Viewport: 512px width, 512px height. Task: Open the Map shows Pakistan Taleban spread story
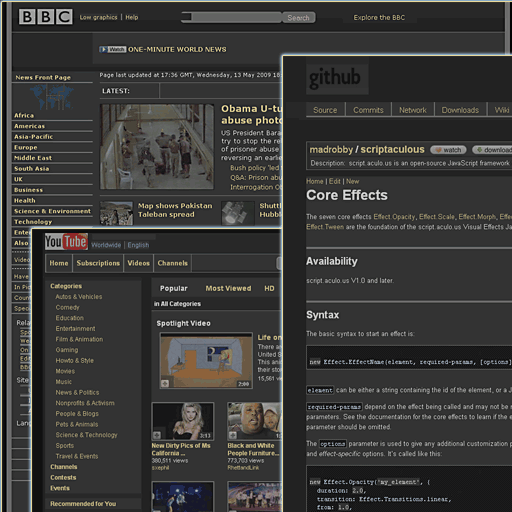pyautogui.click(x=175, y=210)
